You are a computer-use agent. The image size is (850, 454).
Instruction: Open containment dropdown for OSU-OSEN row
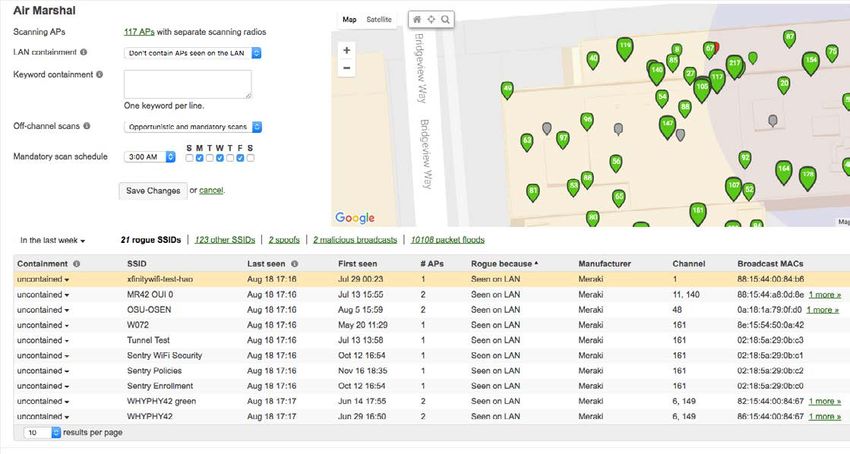[43, 310]
